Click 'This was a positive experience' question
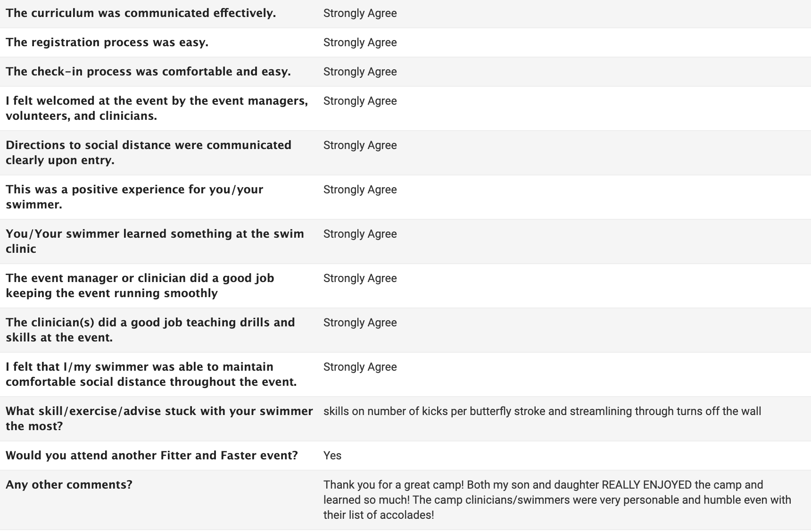 pyautogui.click(x=134, y=197)
